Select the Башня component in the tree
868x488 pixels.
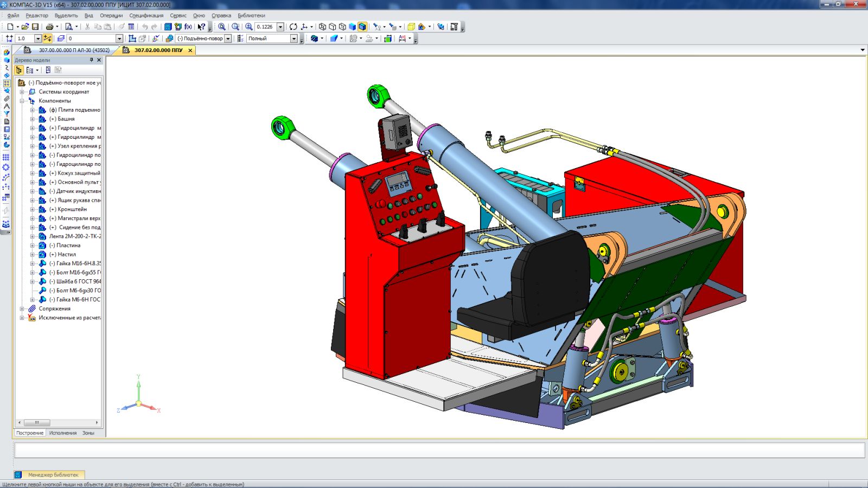tap(66, 119)
